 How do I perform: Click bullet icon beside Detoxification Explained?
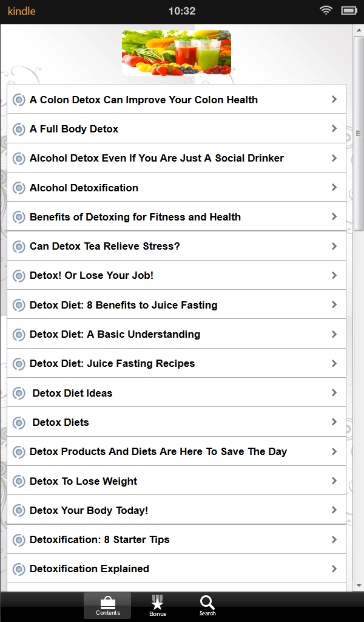(x=19, y=569)
